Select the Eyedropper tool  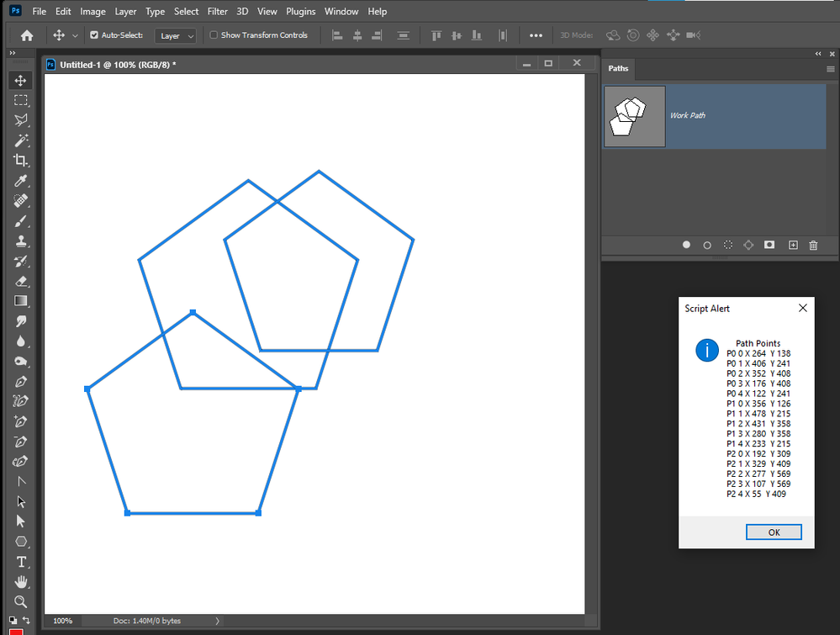(20, 181)
